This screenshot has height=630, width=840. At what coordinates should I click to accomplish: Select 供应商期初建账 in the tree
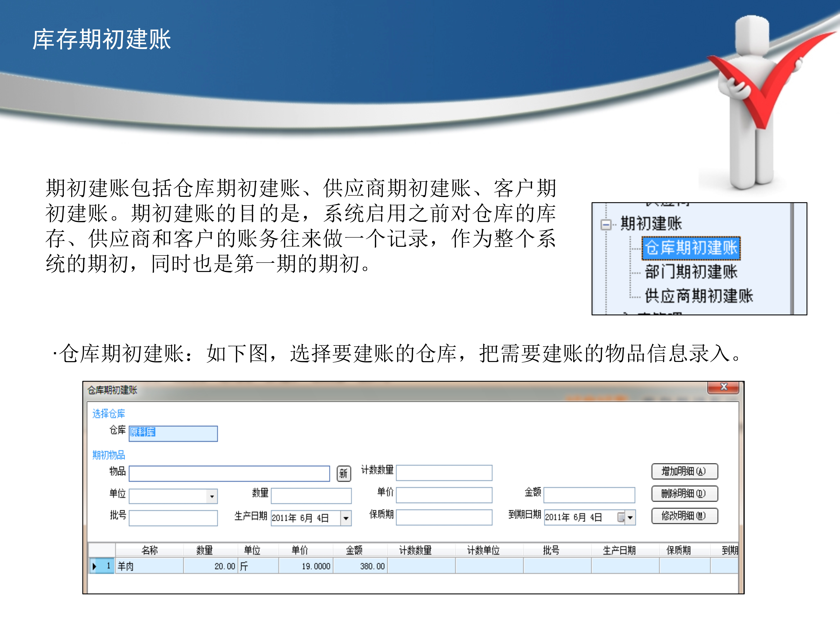point(698,296)
